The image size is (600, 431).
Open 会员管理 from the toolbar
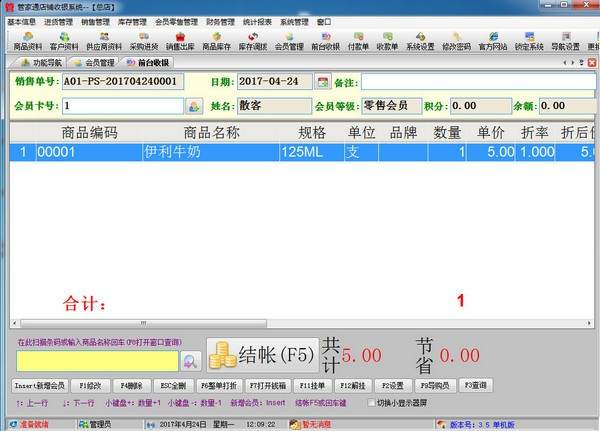(289, 41)
